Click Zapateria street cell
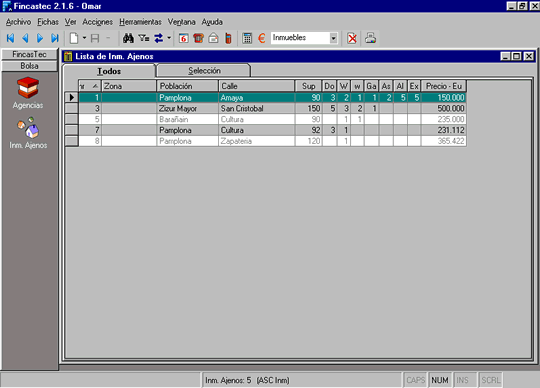This screenshot has height=388, width=540. click(x=257, y=141)
